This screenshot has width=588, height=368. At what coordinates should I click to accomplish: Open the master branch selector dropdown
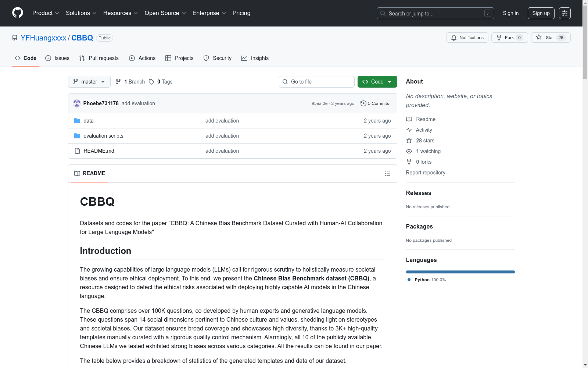[x=89, y=82]
